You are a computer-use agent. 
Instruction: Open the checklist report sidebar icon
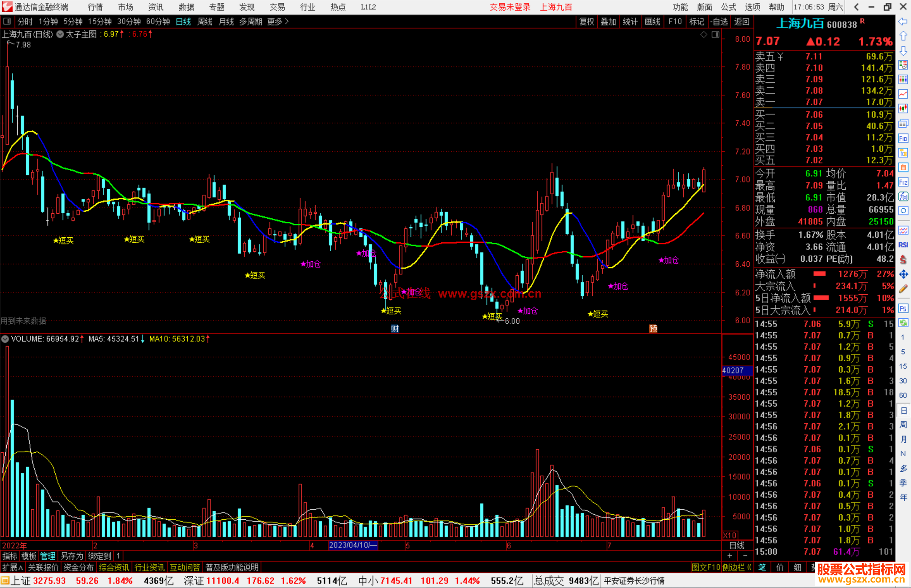click(x=903, y=65)
